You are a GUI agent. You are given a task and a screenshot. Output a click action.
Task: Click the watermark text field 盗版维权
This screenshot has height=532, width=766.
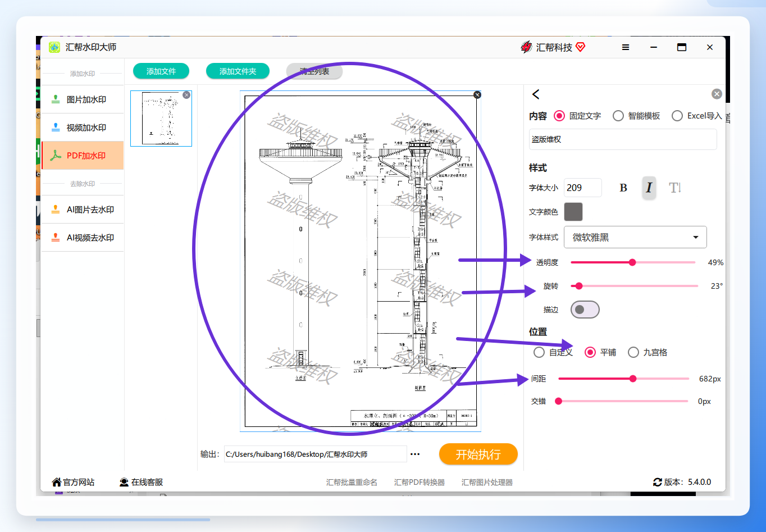tap(623, 139)
